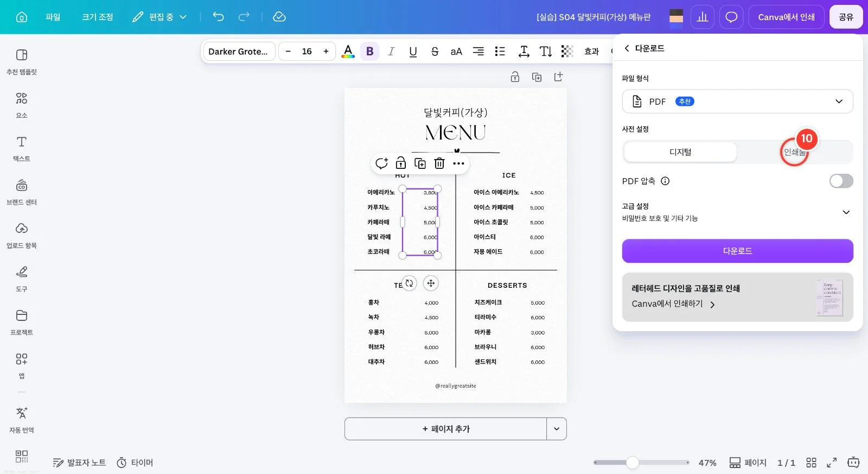Viewport: 868px width, 474px height.
Task: Open the 파일 menu
Action: (x=53, y=17)
